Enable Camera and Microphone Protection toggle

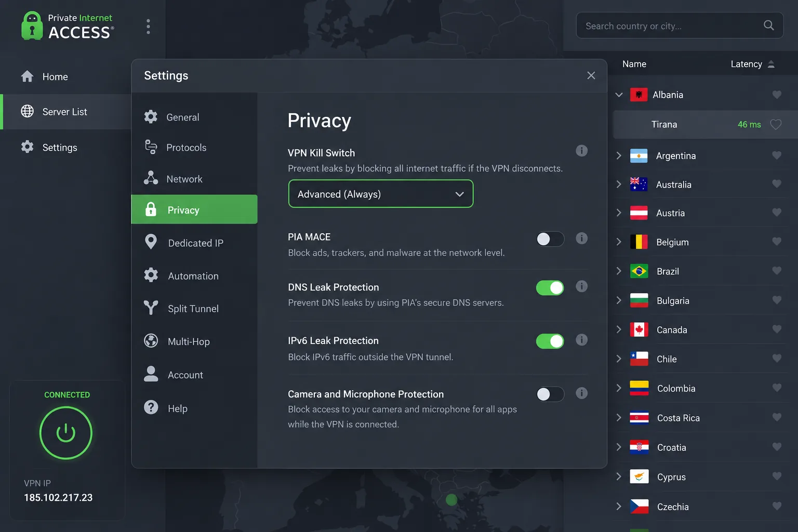tap(550, 394)
